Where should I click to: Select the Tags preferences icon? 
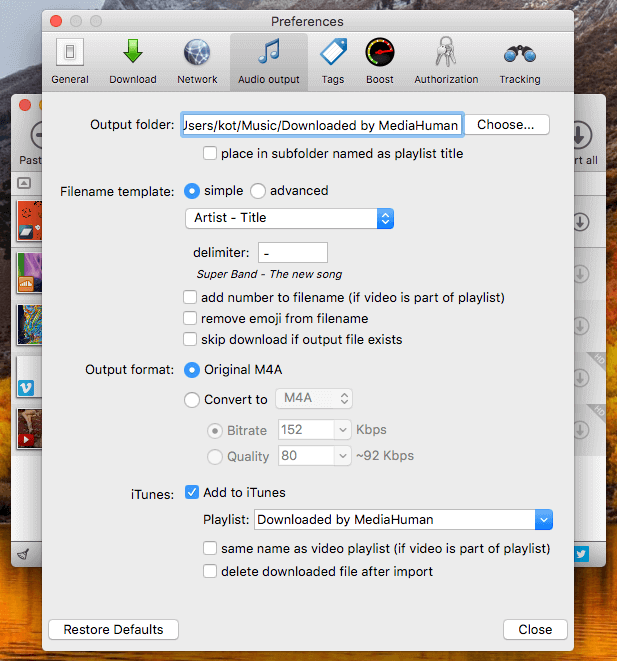[333, 61]
